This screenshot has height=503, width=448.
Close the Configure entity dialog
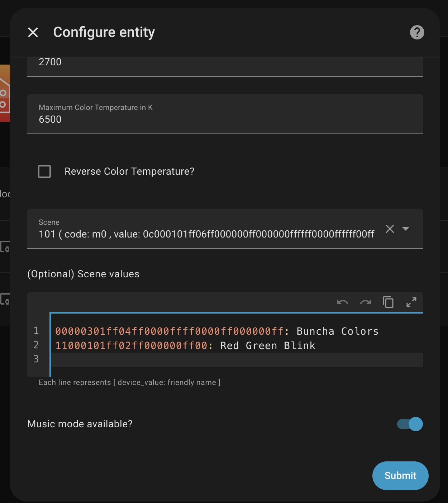(x=33, y=33)
